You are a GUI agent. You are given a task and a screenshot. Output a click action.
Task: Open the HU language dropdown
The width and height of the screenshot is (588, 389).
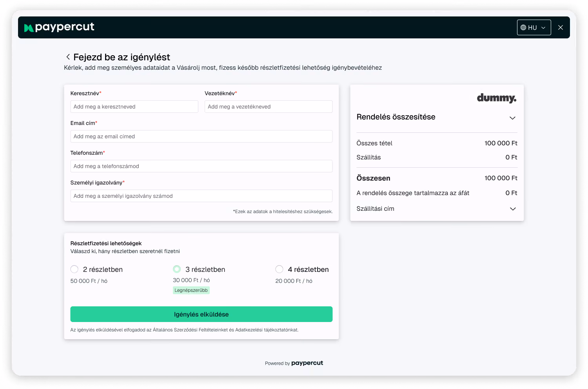(x=534, y=27)
